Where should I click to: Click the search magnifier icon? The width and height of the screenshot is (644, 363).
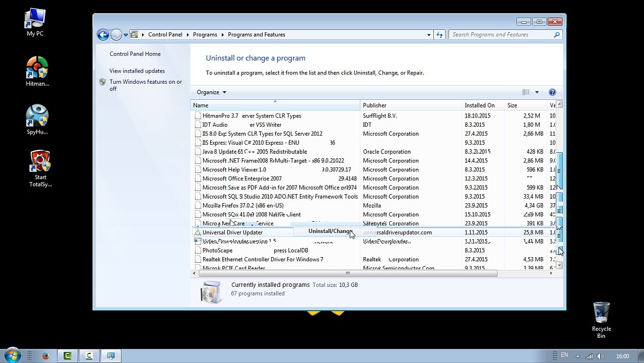[x=557, y=35]
